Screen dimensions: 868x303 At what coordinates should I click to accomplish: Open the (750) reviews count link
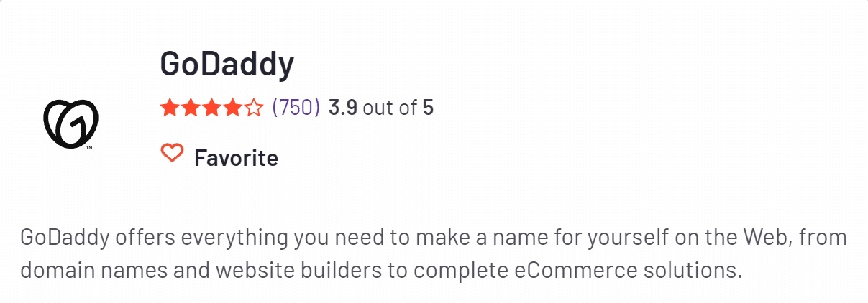(x=296, y=108)
